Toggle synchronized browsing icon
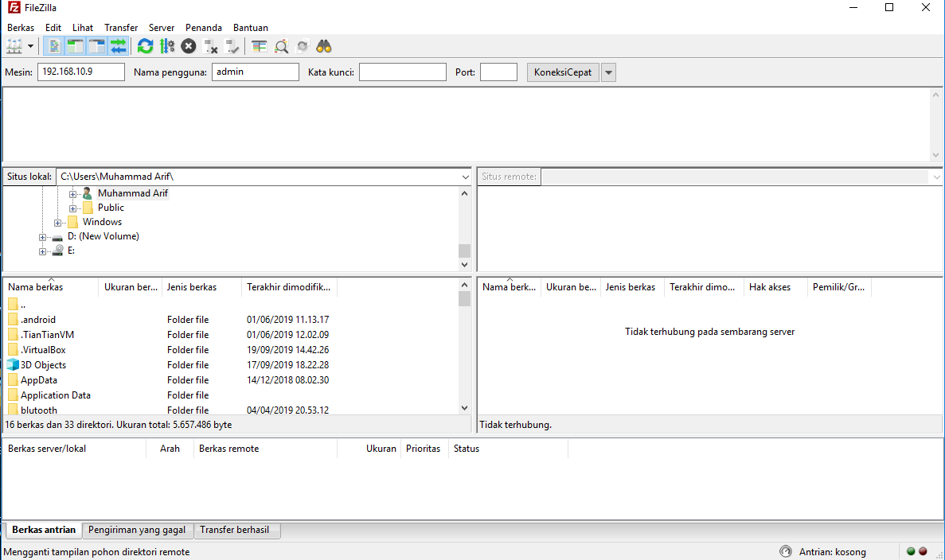 pyautogui.click(x=303, y=46)
